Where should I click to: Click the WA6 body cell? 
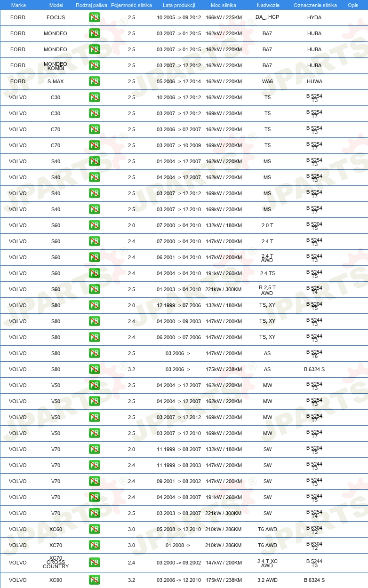point(267,81)
